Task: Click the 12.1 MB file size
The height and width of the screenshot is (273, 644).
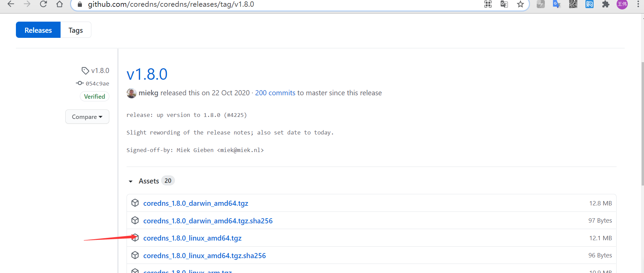Action: 600,238
